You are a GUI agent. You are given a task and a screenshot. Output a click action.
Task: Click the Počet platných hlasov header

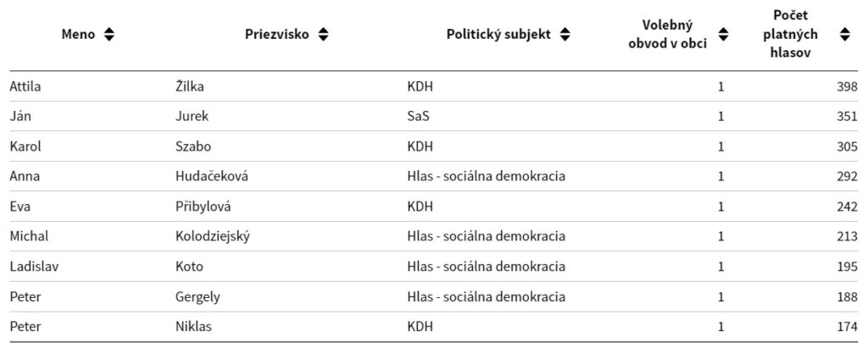(x=791, y=35)
